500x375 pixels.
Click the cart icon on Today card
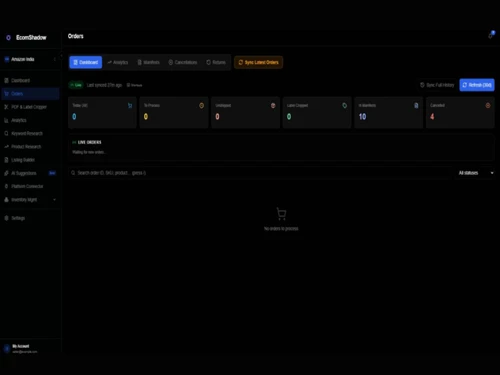tap(130, 106)
